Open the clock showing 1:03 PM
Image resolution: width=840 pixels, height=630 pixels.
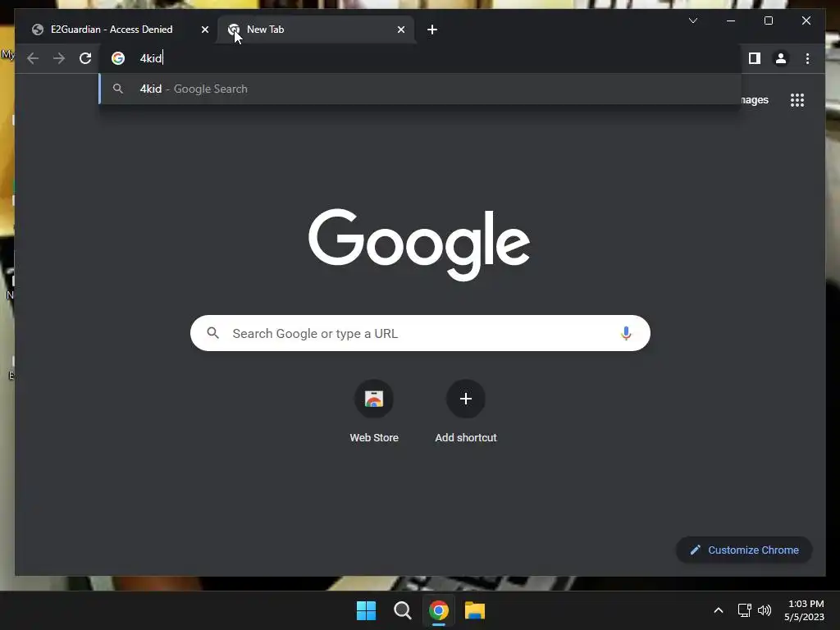point(804,610)
